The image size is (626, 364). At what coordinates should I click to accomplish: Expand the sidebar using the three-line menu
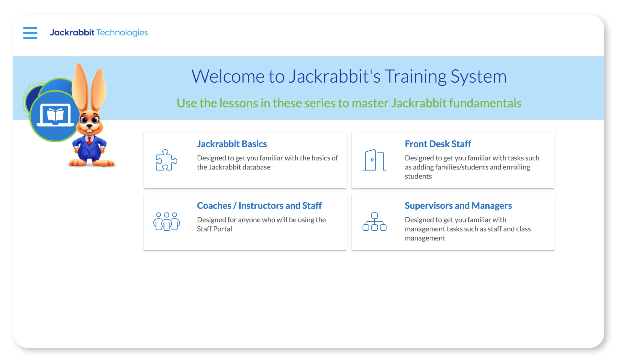(x=30, y=33)
